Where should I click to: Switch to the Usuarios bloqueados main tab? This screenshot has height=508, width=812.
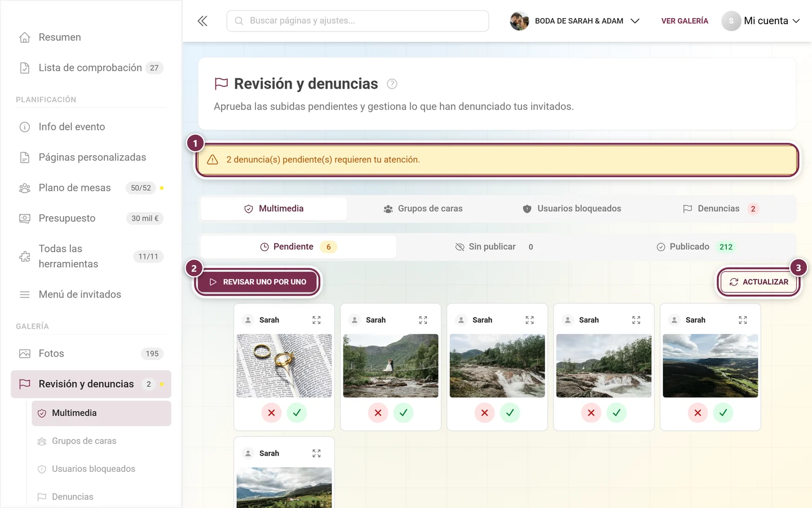pos(572,209)
